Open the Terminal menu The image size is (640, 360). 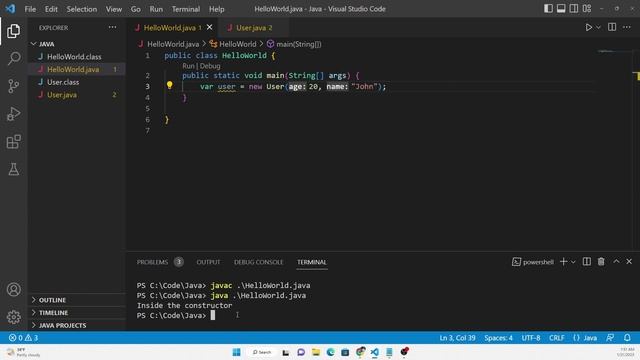[x=186, y=9]
